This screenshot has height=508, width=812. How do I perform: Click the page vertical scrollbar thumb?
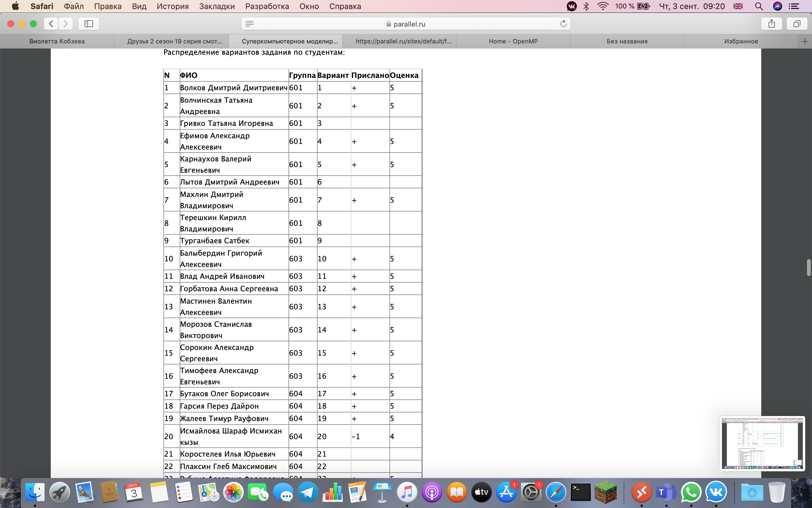[x=809, y=268]
